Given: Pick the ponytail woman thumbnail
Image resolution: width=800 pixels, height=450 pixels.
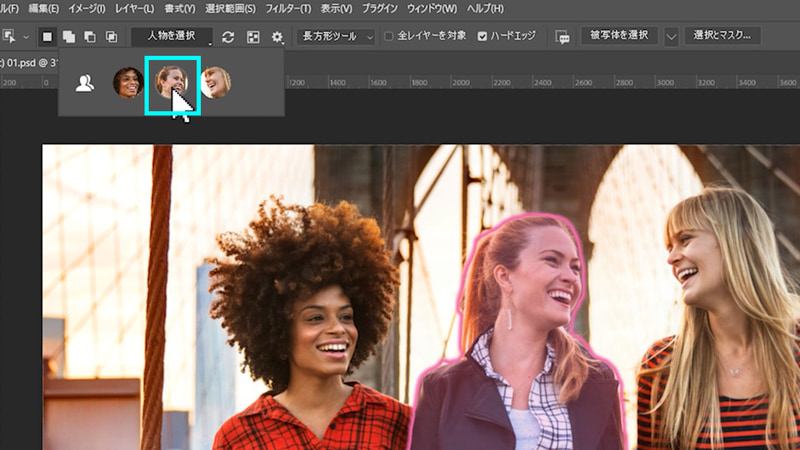Looking at the screenshot, I should click(171, 82).
